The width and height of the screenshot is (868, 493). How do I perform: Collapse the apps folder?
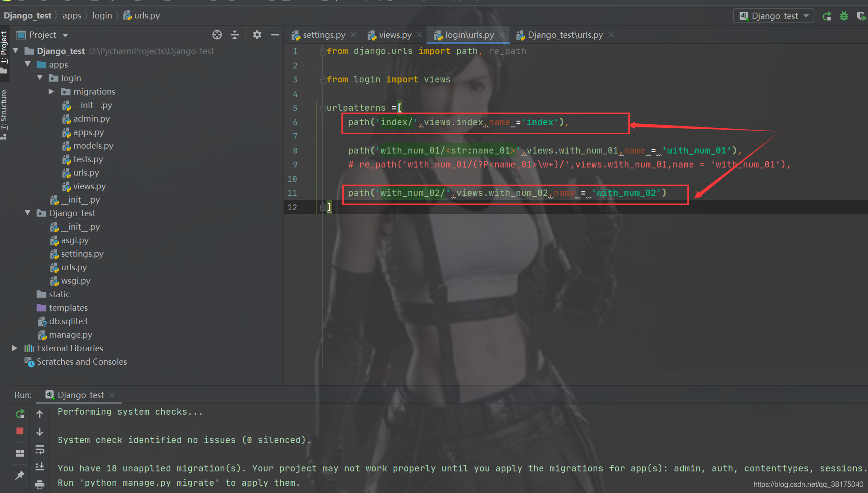click(28, 64)
